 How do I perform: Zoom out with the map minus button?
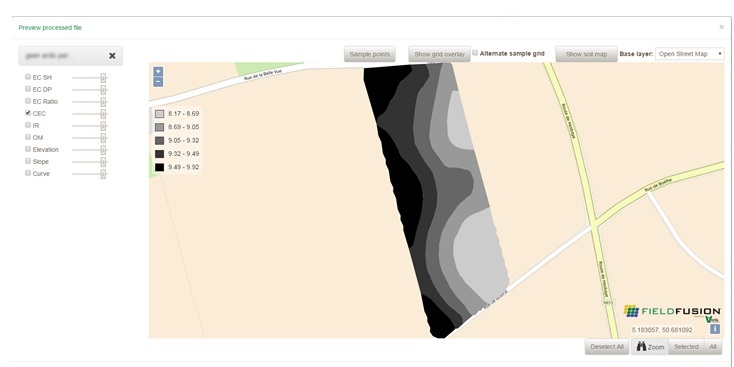[x=158, y=82]
